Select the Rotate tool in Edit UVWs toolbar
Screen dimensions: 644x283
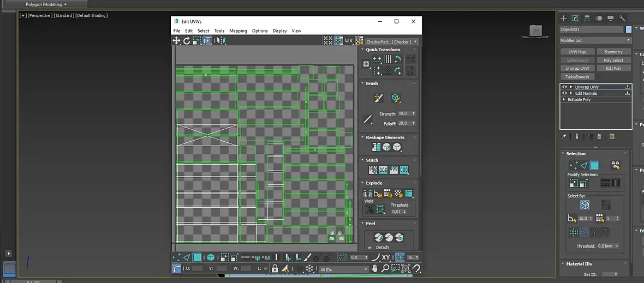click(187, 41)
